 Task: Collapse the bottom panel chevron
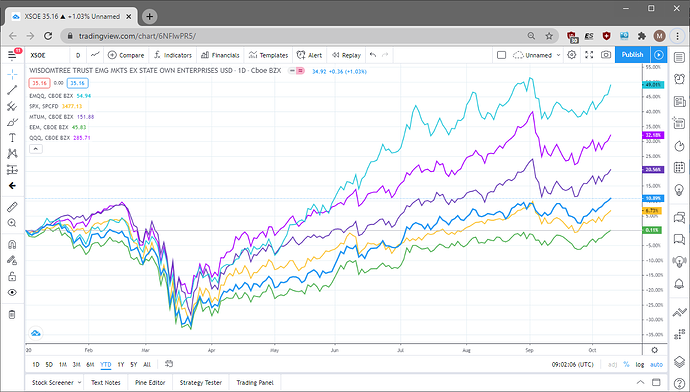click(x=640, y=382)
